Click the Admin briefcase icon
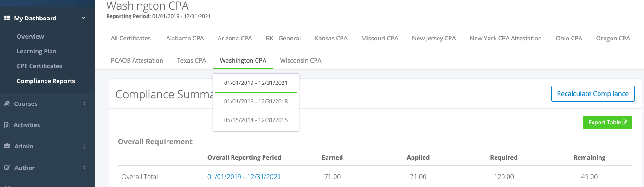Viewport: 644px width, 187px height. tap(7, 147)
